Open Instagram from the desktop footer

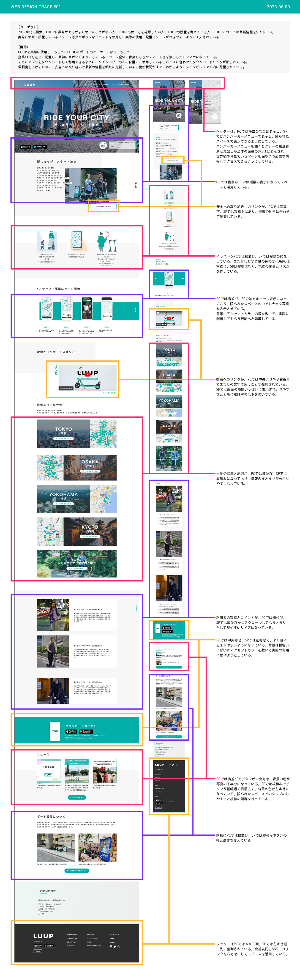pyautogui.click(x=111, y=946)
